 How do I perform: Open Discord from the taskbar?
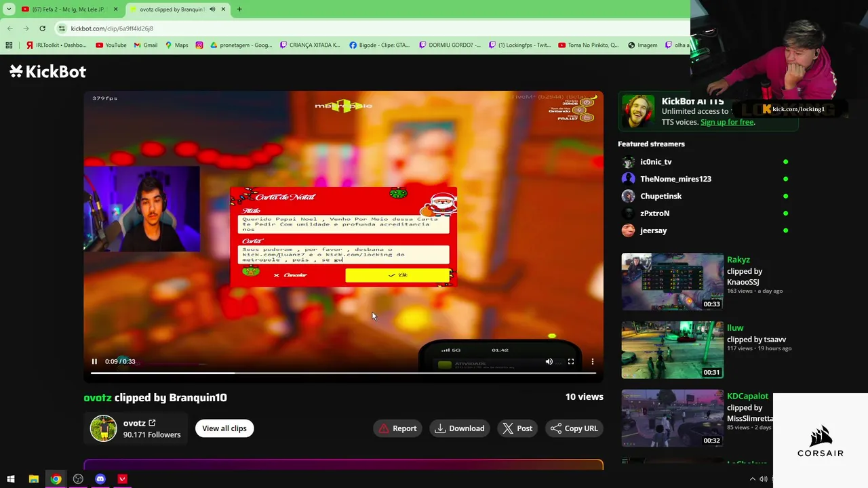(100, 479)
